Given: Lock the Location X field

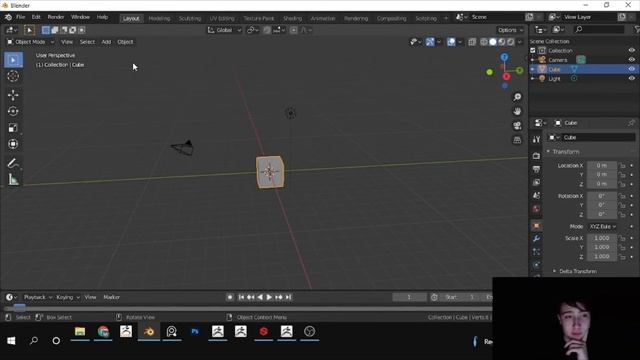Looking at the screenshot, I should pyautogui.click(x=622, y=166).
